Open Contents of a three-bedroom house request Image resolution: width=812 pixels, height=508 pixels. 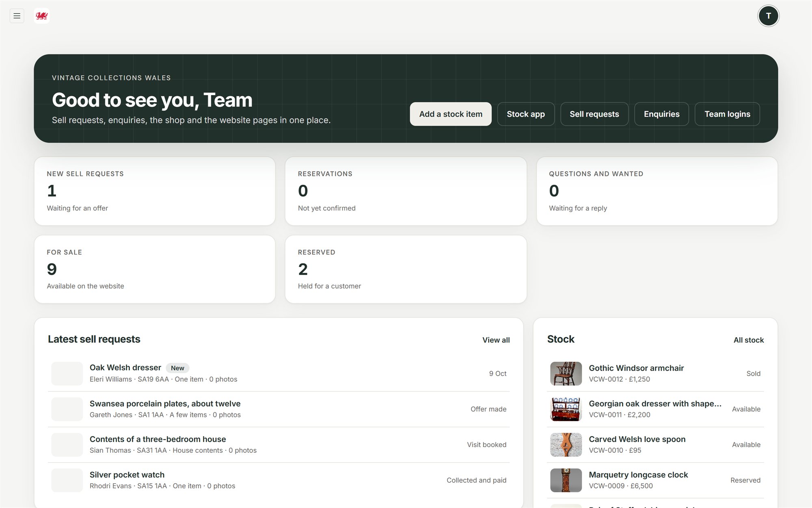tap(279, 445)
